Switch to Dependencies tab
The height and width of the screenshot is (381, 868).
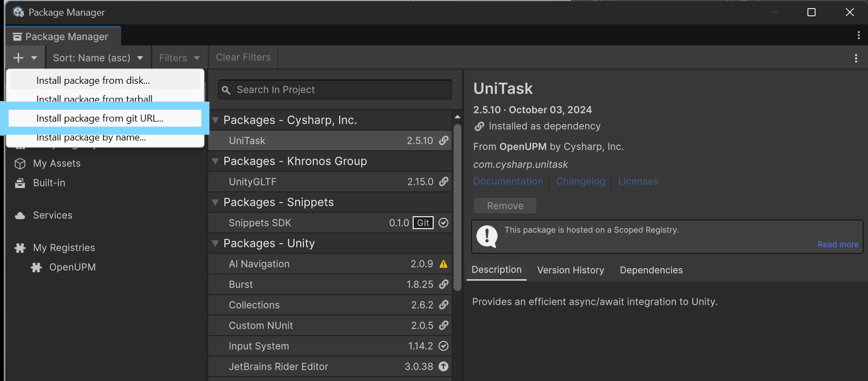click(x=651, y=270)
